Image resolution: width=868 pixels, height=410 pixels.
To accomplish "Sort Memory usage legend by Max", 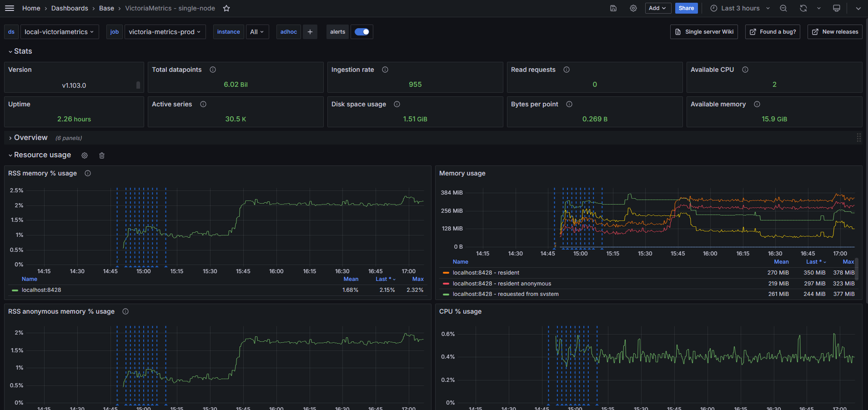I will click(848, 262).
